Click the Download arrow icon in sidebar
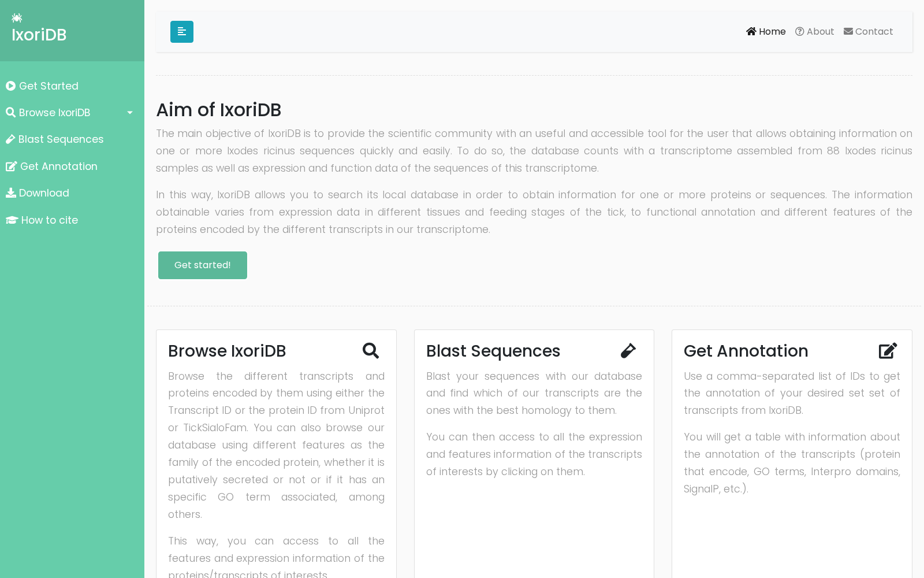This screenshot has width=924, height=578. [11, 193]
